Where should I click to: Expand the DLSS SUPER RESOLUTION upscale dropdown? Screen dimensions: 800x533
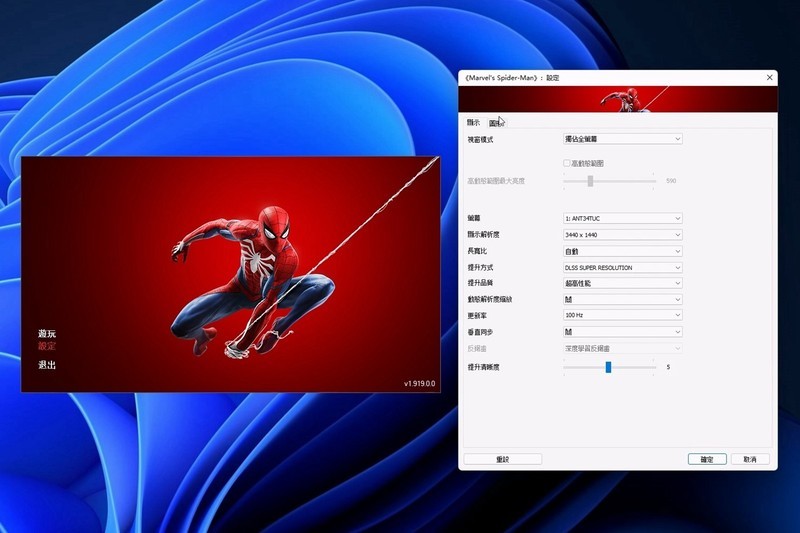coord(622,267)
